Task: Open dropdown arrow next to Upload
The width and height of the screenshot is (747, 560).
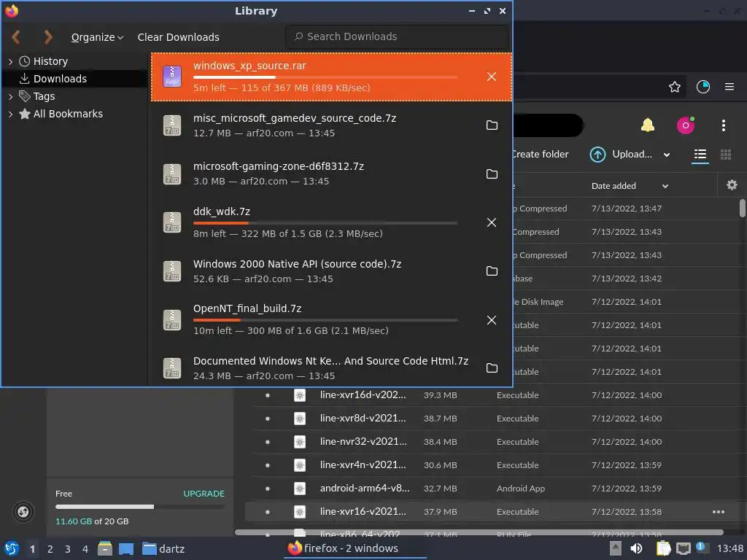Action: 667,155
